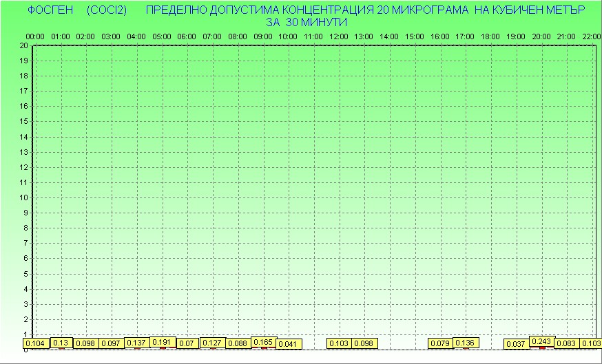Click the 10 value on vertical axis
Viewport: 602px width, 364px height.
(x=23, y=197)
